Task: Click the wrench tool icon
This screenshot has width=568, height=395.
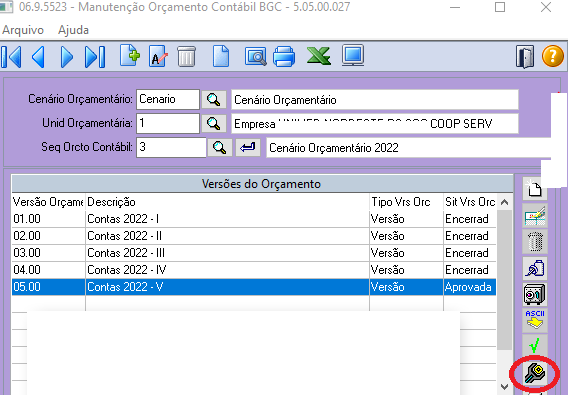Action: (535, 373)
